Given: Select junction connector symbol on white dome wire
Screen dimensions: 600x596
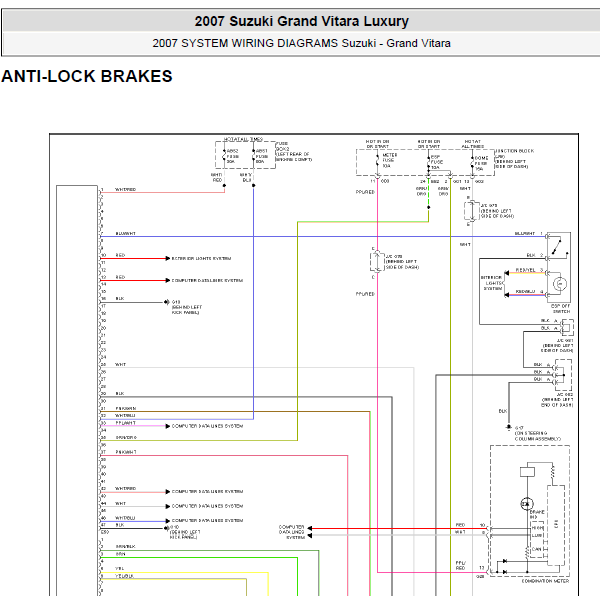Looking at the screenshot, I should (472, 210).
